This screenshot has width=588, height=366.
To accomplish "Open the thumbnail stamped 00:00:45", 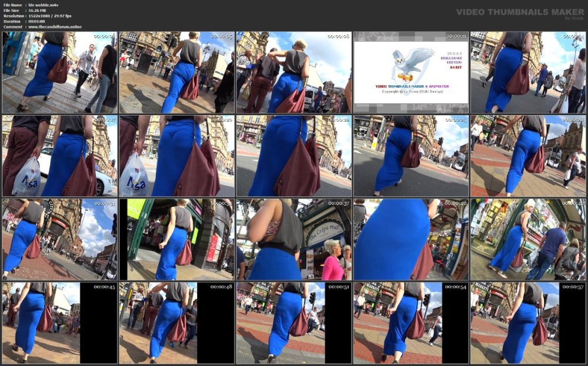I will 59,323.
